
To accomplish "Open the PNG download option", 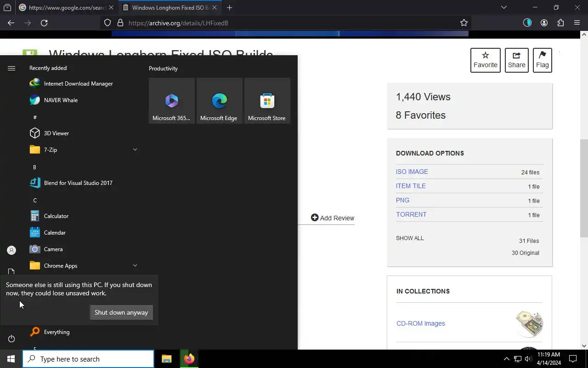I will pyautogui.click(x=402, y=200).
